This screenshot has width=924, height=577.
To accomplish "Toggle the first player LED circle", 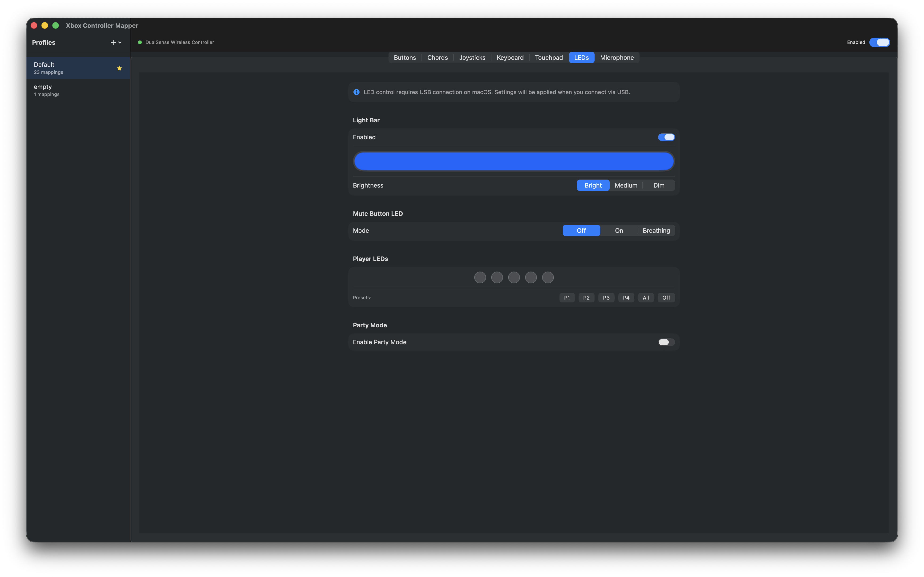I will click(480, 277).
